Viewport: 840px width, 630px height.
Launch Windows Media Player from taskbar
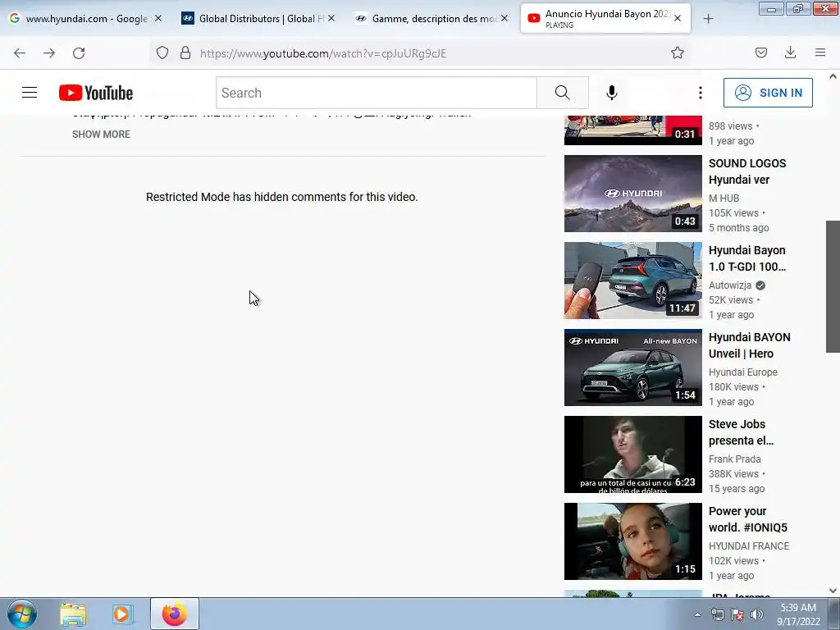[122, 614]
